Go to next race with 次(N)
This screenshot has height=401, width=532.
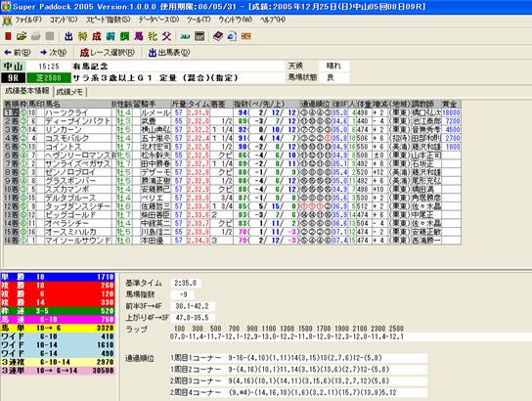[53, 53]
